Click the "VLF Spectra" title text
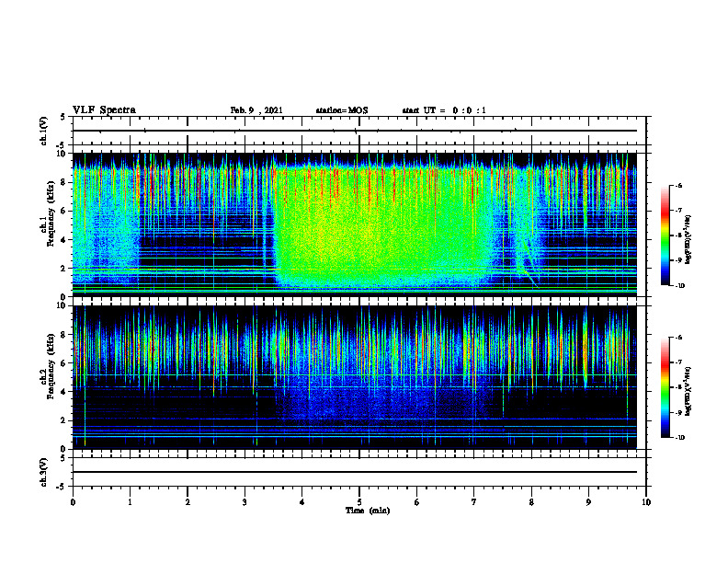 point(104,110)
